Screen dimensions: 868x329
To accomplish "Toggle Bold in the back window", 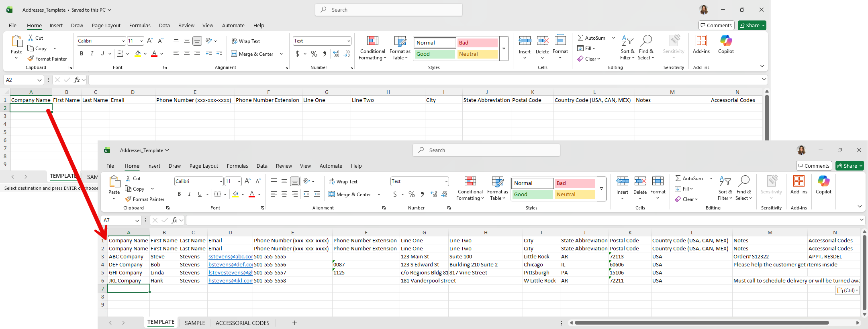I will pos(82,54).
